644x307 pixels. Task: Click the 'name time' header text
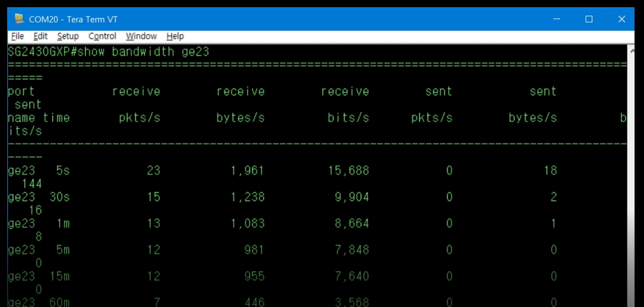tap(39, 118)
